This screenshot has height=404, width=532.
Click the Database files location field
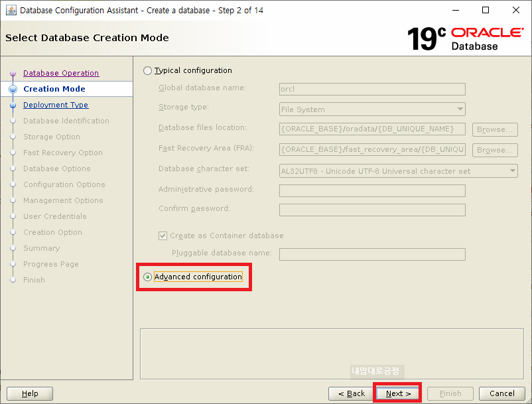click(x=372, y=129)
